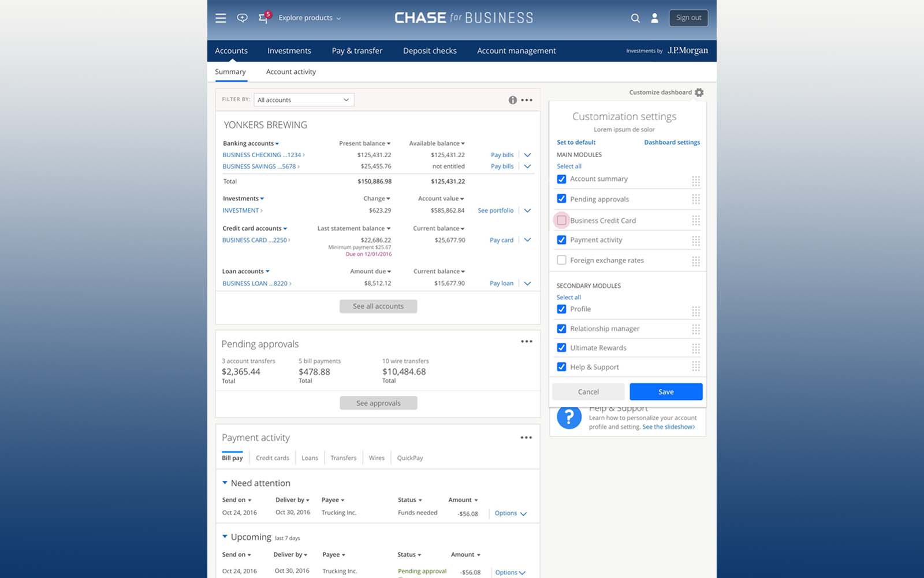
Task: Open the Pay & transfer menu
Action: tap(357, 51)
